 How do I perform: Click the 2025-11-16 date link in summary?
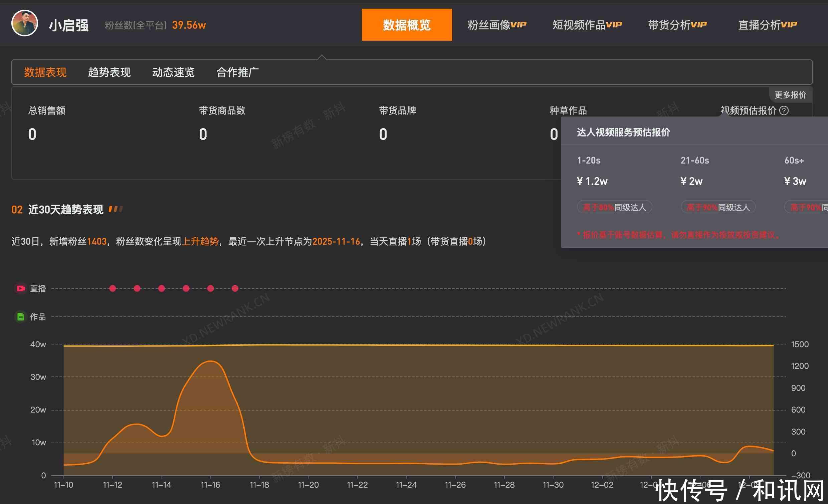(336, 241)
